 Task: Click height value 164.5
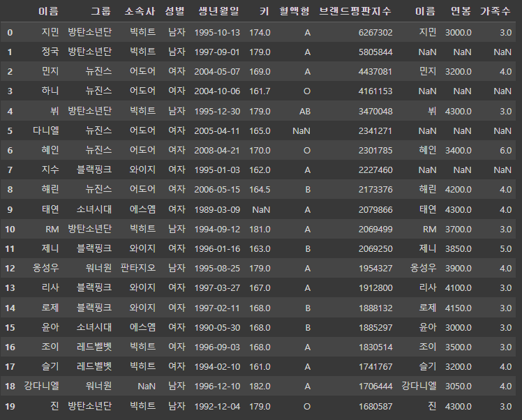(x=260, y=190)
